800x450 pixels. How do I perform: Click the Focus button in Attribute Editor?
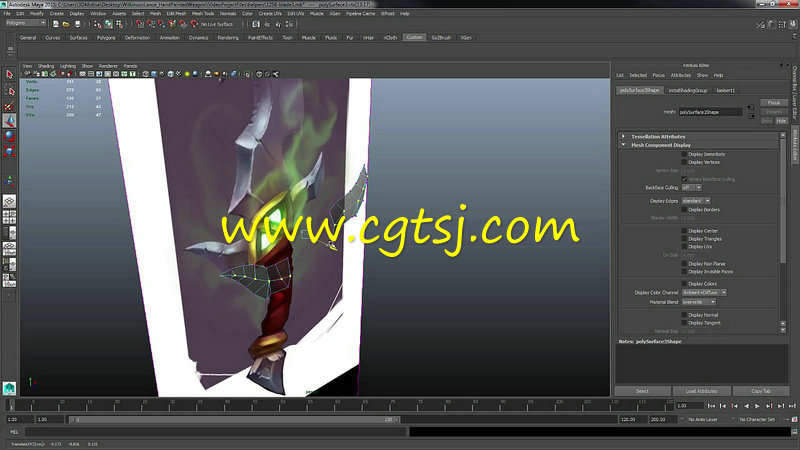pyautogui.click(x=773, y=103)
